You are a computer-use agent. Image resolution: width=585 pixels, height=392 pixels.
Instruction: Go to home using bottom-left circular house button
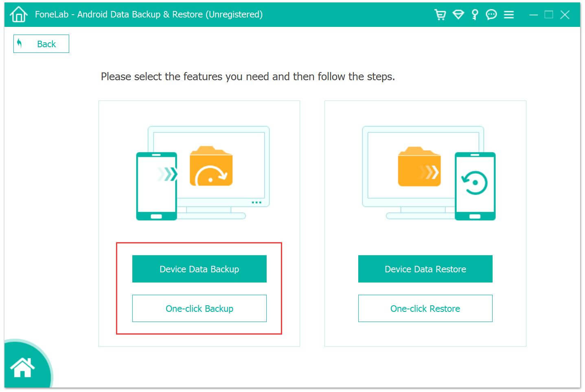click(x=23, y=367)
